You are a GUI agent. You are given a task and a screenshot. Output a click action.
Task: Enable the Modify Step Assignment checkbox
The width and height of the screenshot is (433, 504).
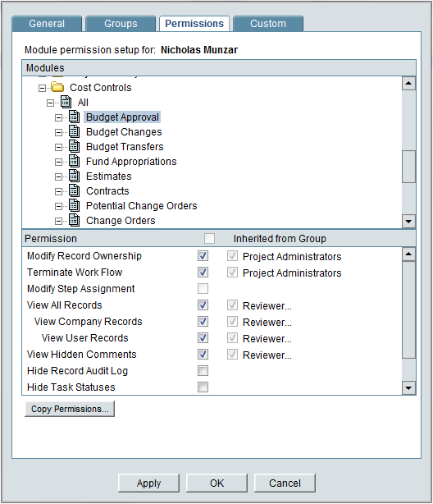pos(203,288)
